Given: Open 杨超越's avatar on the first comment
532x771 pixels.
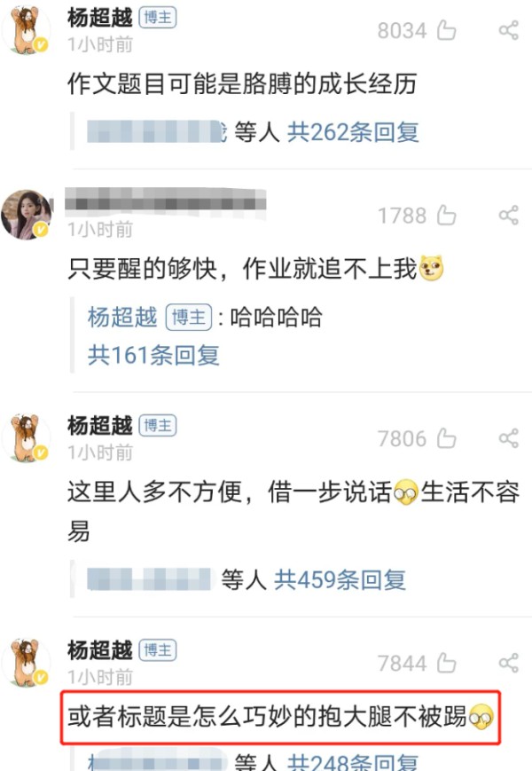Looking at the screenshot, I should coord(26,30).
